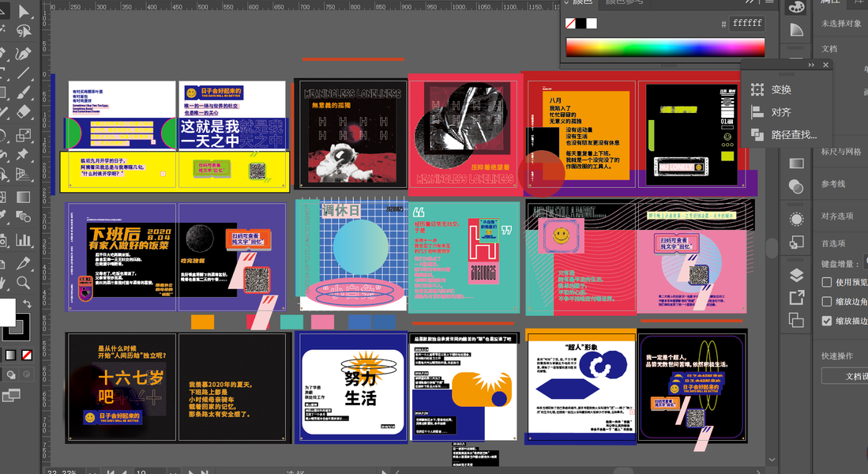Click the teal color chip on canvas
The width and height of the screenshot is (868, 474).
click(x=291, y=322)
